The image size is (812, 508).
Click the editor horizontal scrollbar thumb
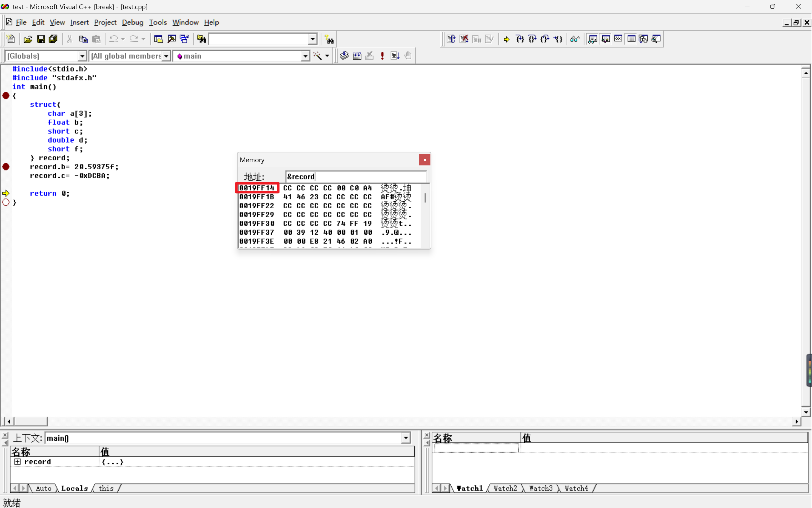[x=30, y=421]
